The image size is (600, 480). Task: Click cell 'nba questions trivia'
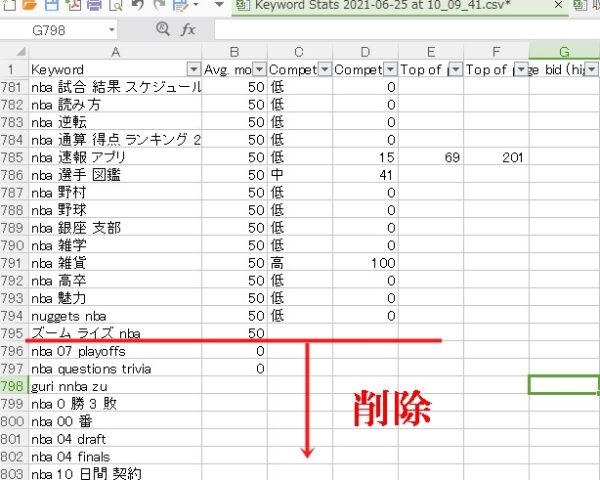click(x=115, y=369)
